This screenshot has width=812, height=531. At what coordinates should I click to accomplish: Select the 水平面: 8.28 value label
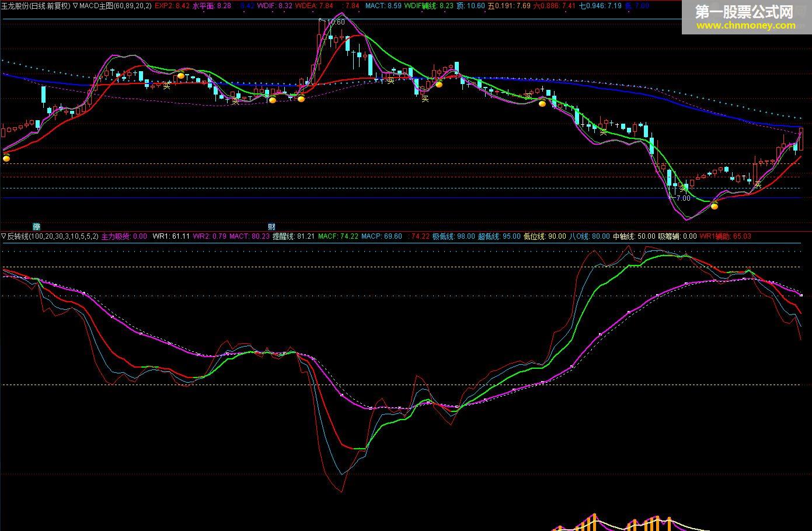coord(212,5)
